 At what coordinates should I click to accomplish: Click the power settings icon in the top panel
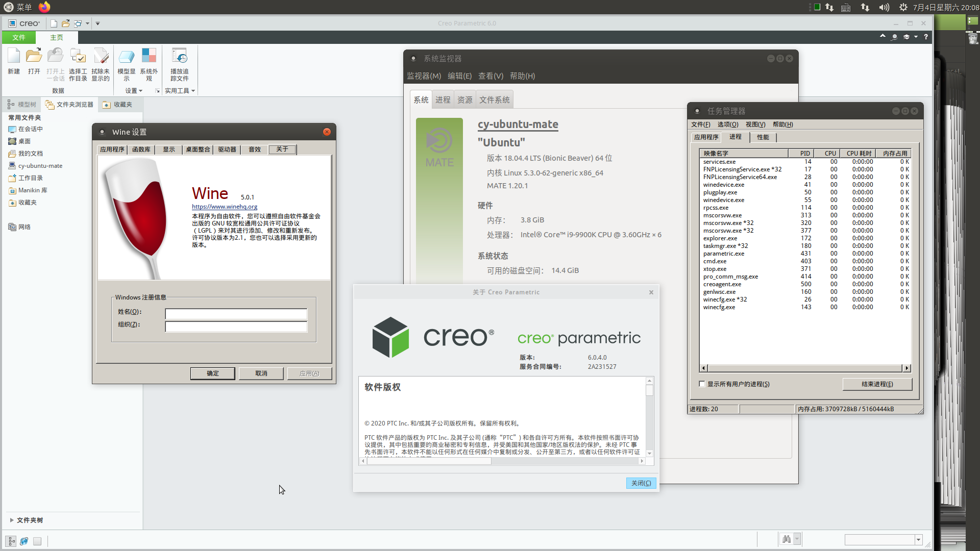coord(903,7)
